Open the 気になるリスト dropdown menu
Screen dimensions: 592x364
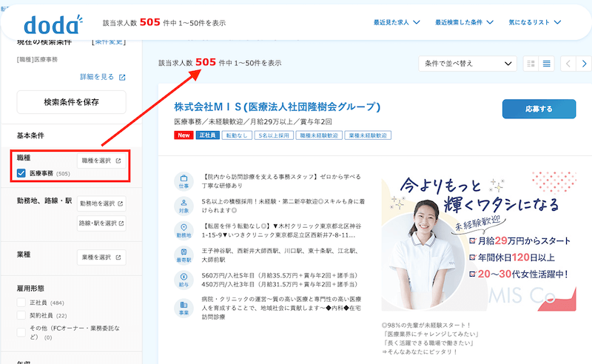pyautogui.click(x=534, y=22)
